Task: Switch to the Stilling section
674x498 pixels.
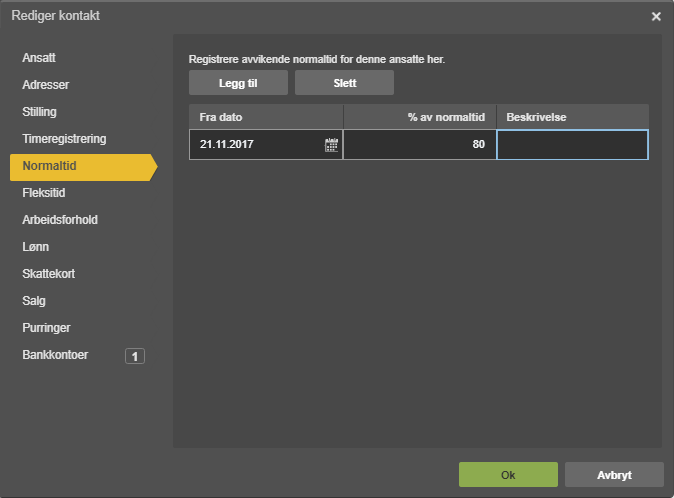Action: pos(40,112)
